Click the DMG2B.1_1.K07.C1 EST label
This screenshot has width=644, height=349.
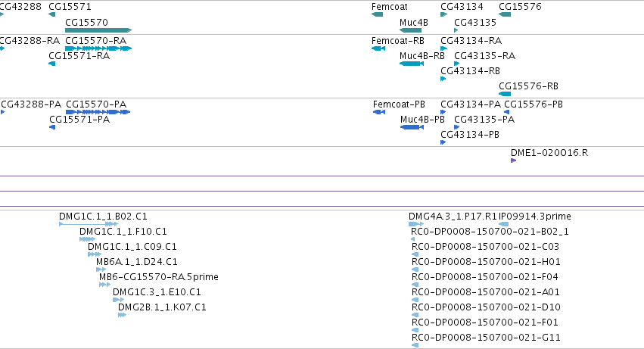(162, 307)
